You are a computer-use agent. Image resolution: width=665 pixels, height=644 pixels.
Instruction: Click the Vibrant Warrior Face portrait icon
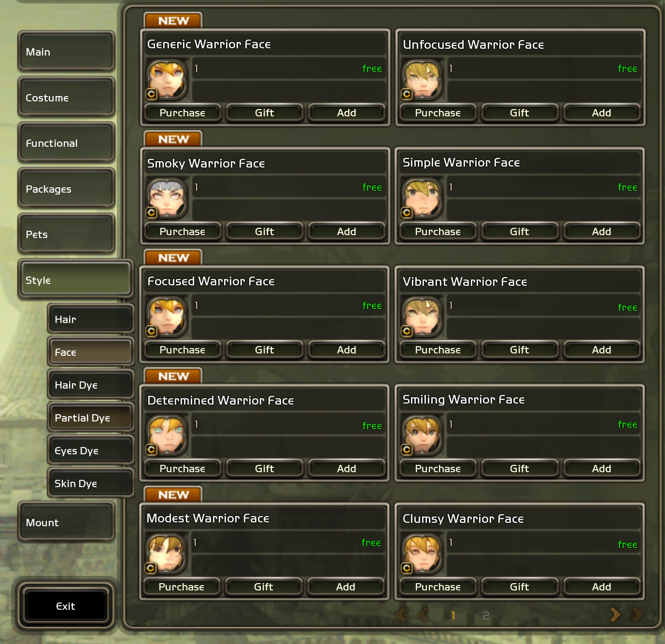coord(422,316)
